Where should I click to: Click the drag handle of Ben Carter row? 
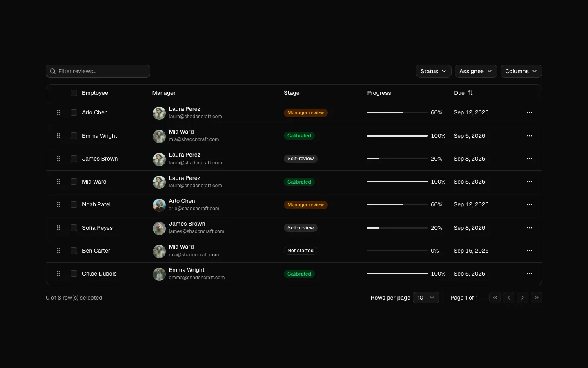click(58, 251)
